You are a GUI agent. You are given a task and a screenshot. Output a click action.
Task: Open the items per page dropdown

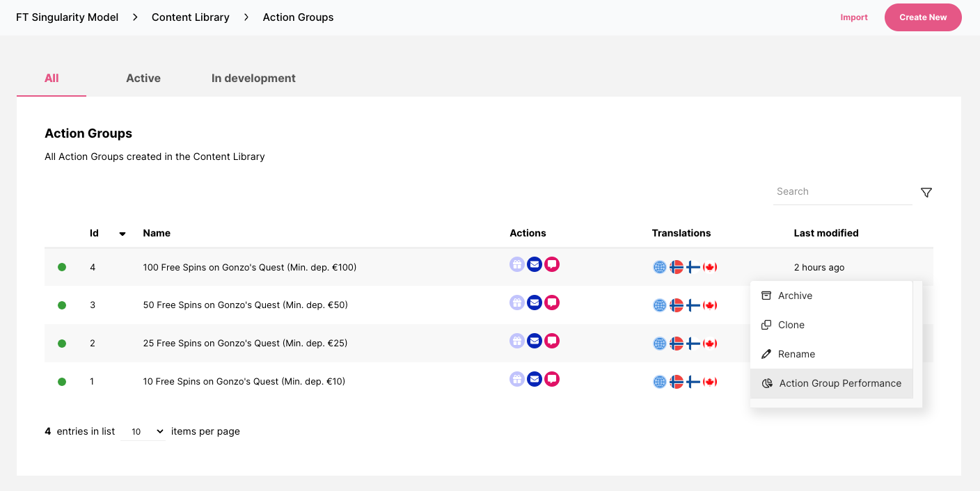click(x=143, y=432)
